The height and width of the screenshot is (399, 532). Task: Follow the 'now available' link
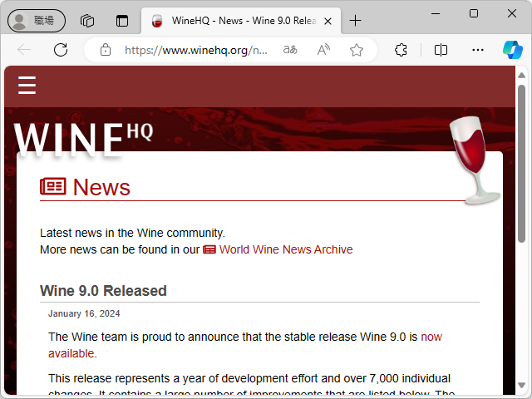point(431,337)
